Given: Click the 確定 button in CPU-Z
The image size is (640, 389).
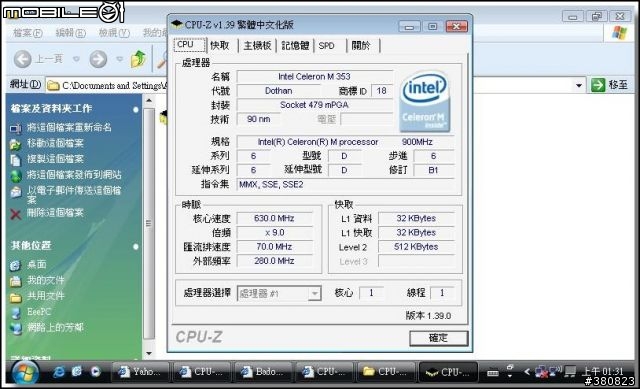Looking at the screenshot, I should (438, 338).
